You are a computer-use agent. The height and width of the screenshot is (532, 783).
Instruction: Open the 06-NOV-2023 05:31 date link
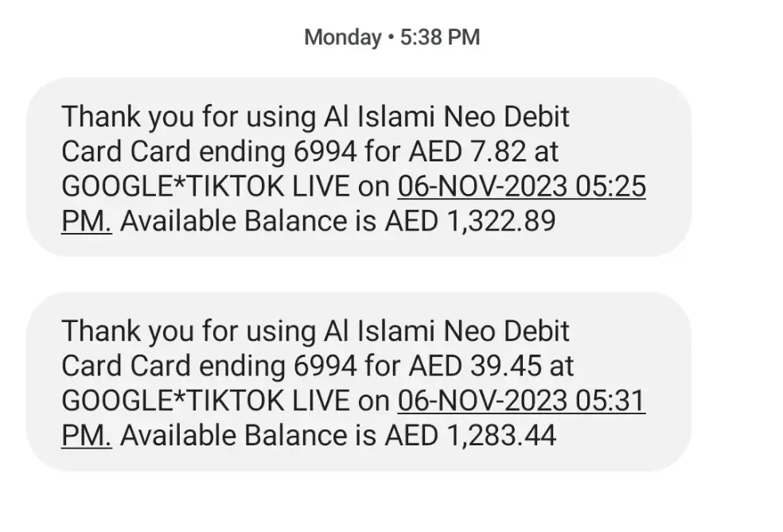tap(521, 401)
